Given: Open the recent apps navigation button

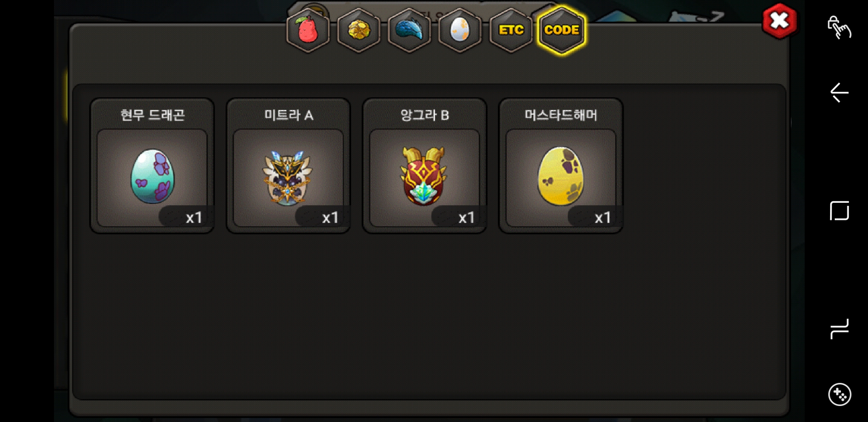Looking at the screenshot, I should pos(839,329).
